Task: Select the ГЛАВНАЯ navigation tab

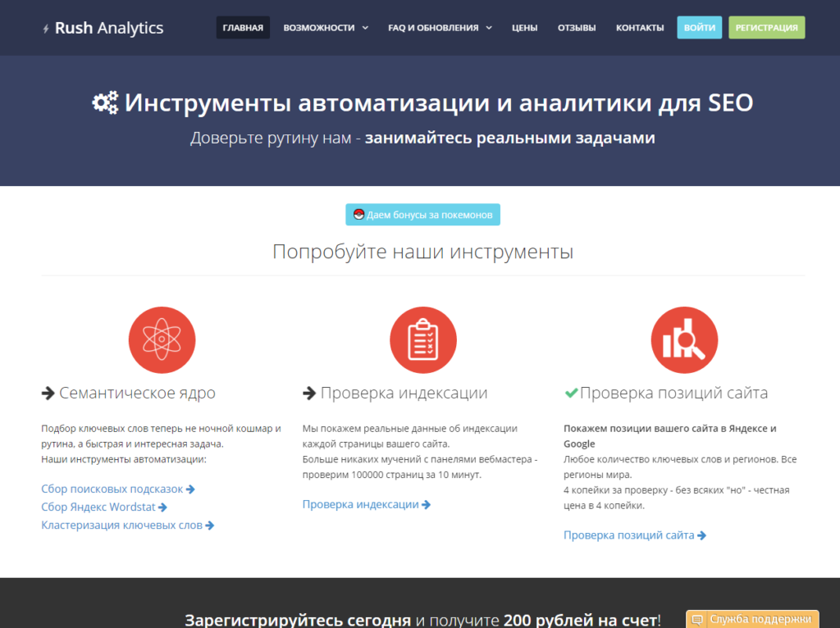Action: coord(243,28)
